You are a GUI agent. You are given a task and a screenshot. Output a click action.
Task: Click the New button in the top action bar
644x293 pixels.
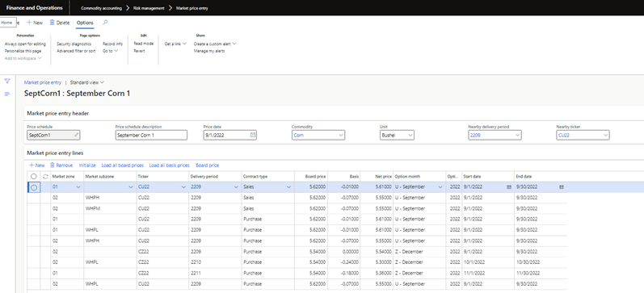pyautogui.click(x=35, y=23)
